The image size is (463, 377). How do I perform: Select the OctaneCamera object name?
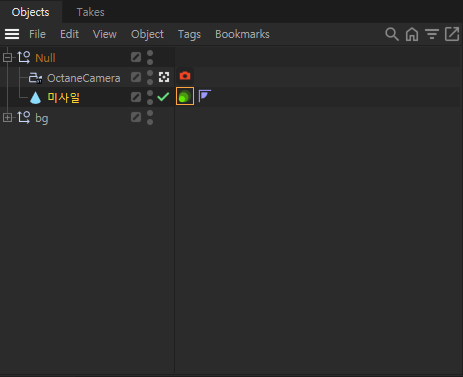click(84, 78)
